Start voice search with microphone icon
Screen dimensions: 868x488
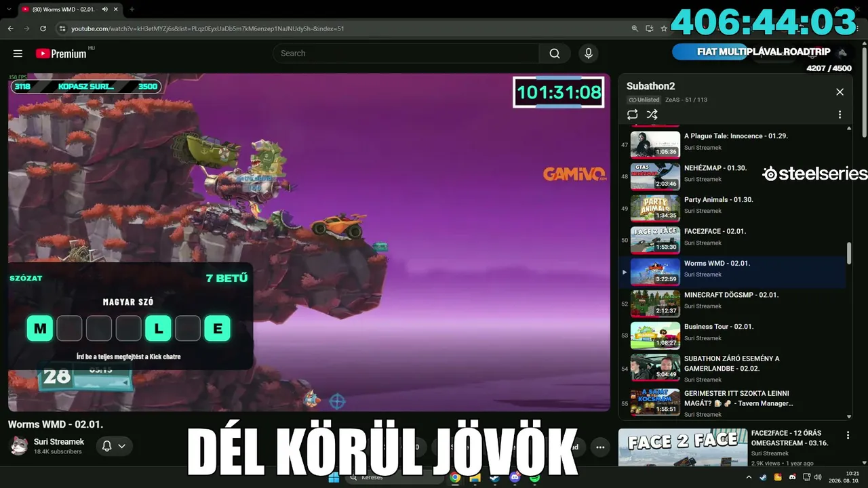pos(589,54)
